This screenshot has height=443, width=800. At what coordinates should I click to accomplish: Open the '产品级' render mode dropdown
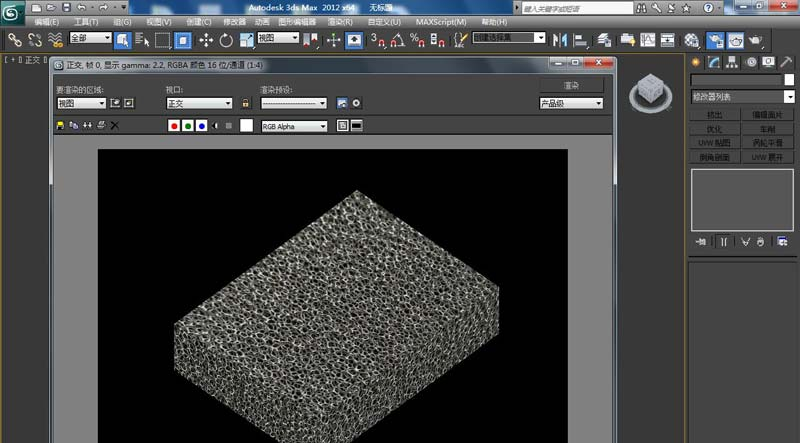pyautogui.click(x=571, y=103)
